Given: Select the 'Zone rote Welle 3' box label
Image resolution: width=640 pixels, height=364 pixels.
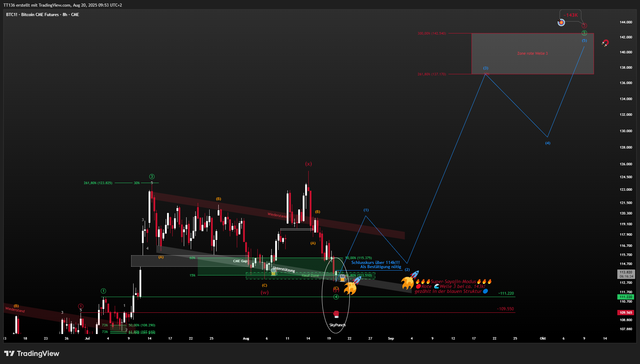Looking at the screenshot, I should (x=533, y=53).
